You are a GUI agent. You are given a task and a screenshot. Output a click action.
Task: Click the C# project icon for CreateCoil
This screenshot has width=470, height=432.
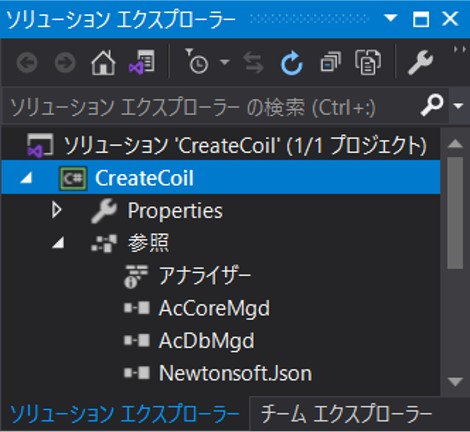click(73, 178)
